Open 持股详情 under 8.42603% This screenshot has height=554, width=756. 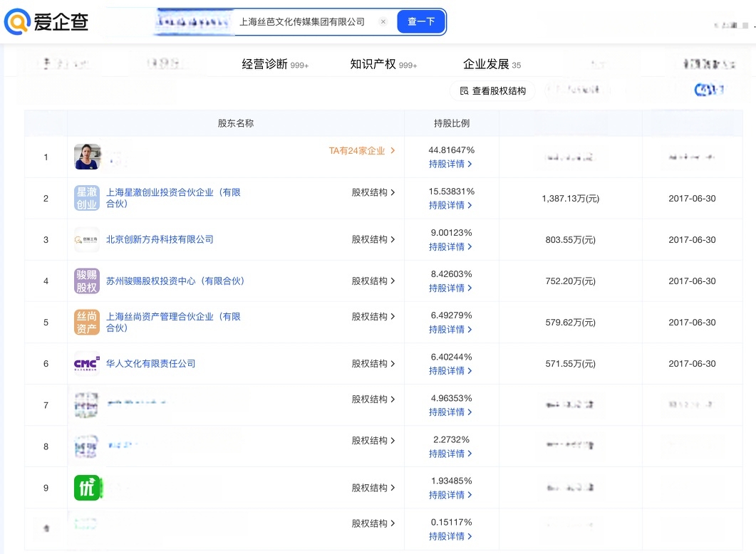(x=450, y=288)
